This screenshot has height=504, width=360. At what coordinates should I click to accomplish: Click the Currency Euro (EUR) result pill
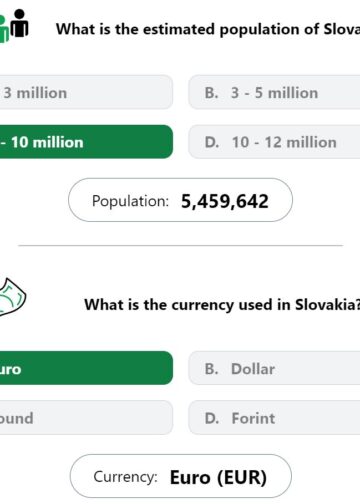[181, 476]
